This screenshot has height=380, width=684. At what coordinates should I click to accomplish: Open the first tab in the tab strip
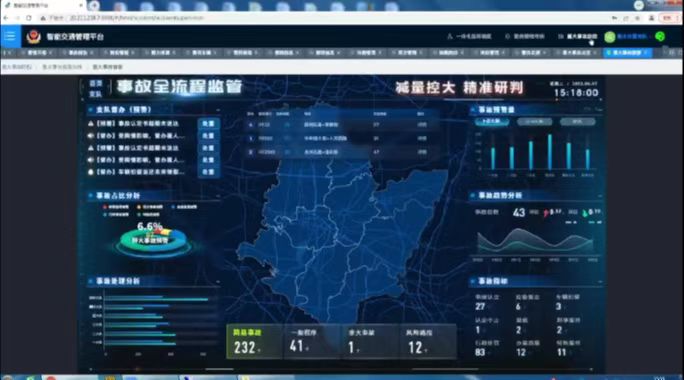(39, 53)
